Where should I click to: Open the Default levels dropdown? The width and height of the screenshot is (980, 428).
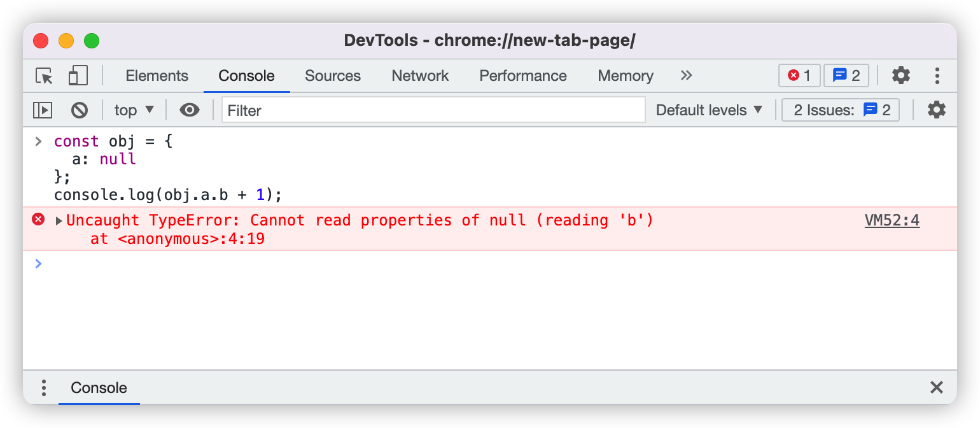(709, 110)
